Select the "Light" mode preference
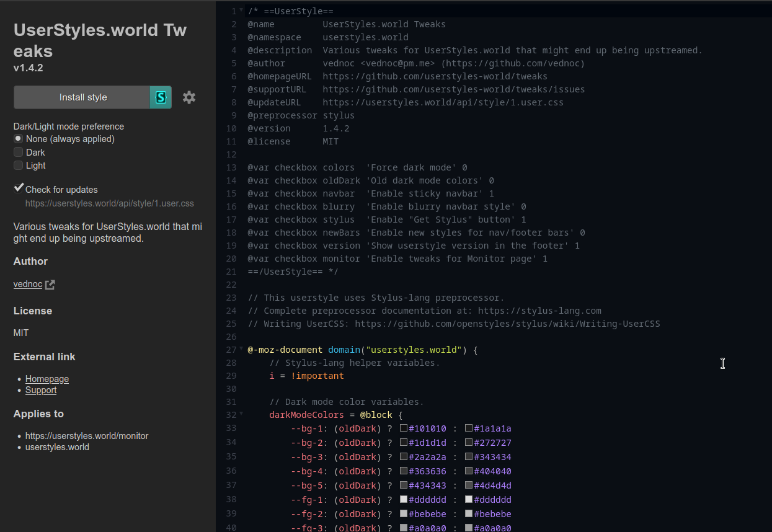This screenshot has width=772, height=532. click(x=18, y=165)
